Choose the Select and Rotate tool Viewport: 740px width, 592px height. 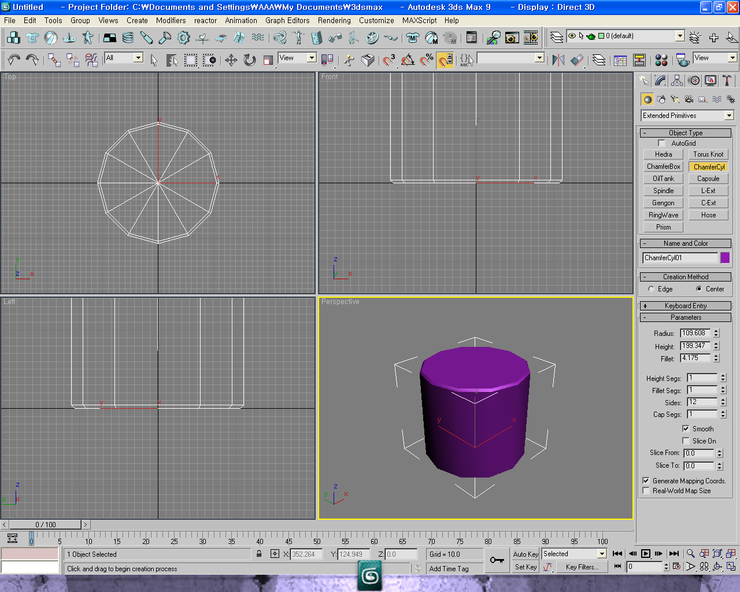click(250, 60)
